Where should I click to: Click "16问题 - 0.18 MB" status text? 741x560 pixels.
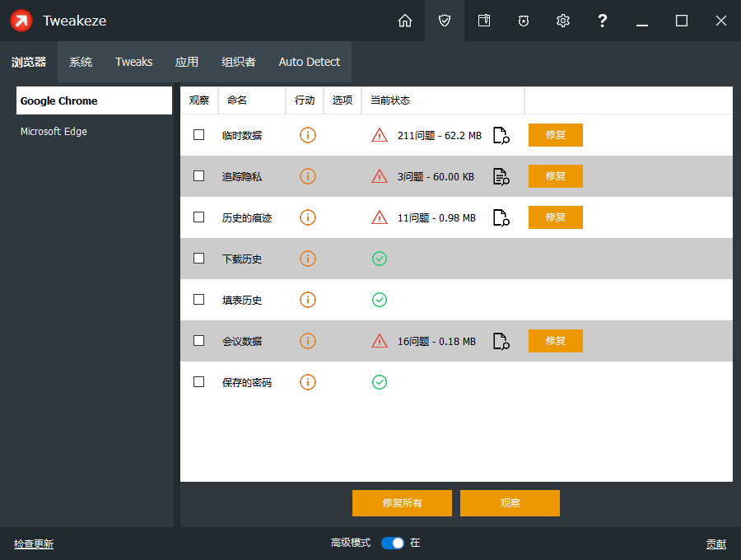(436, 341)
